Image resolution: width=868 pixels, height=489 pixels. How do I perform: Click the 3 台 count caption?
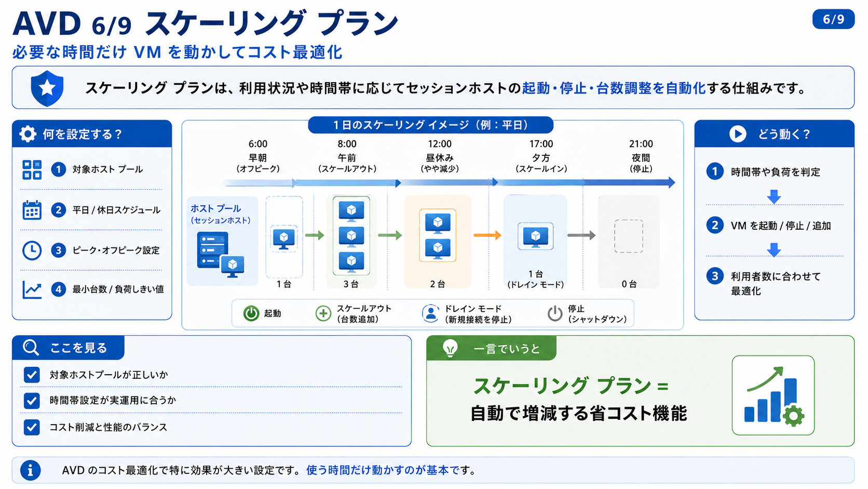(351, 284)
